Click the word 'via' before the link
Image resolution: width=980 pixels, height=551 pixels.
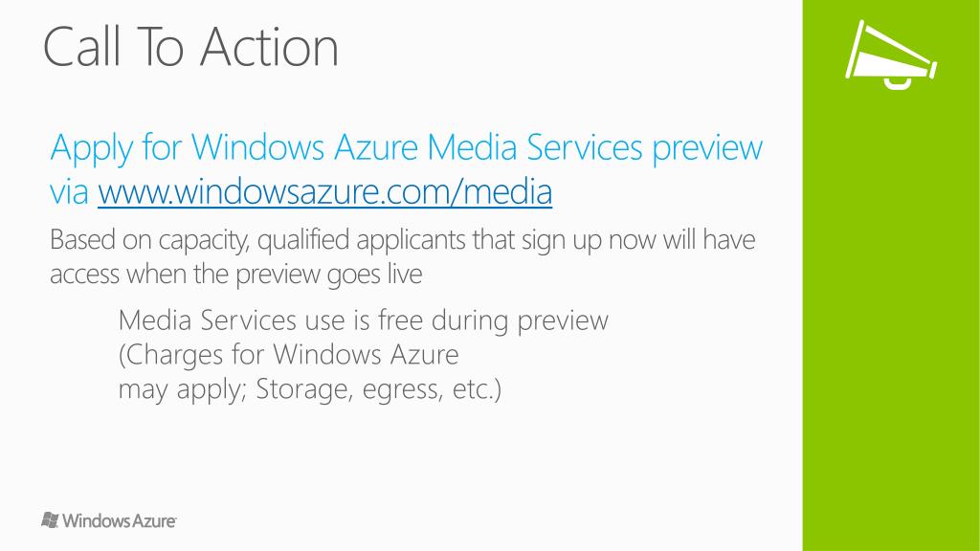[69, 191]
